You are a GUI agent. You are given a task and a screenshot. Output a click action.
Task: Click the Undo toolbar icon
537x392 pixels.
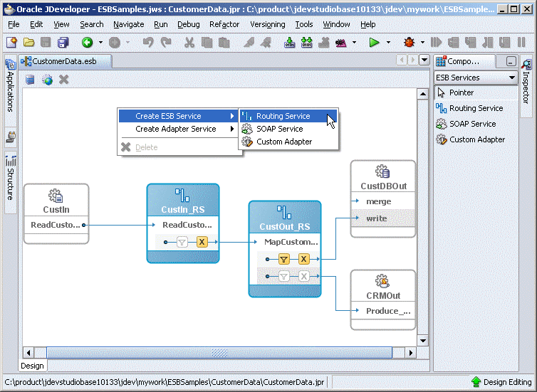[x=148, y=43]
